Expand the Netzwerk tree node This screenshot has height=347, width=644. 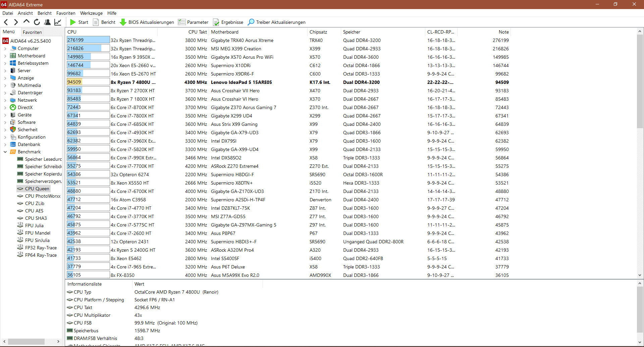(x=5, y=100)
